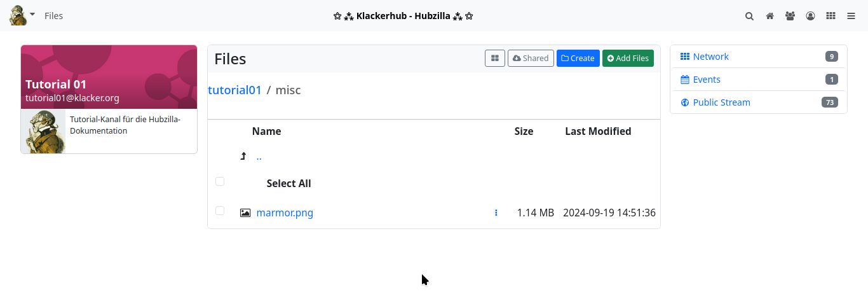This screenshot has width=868, height=308.
Task: Tick the checkbox for marmor.png
Action: [x=220, y=211]
